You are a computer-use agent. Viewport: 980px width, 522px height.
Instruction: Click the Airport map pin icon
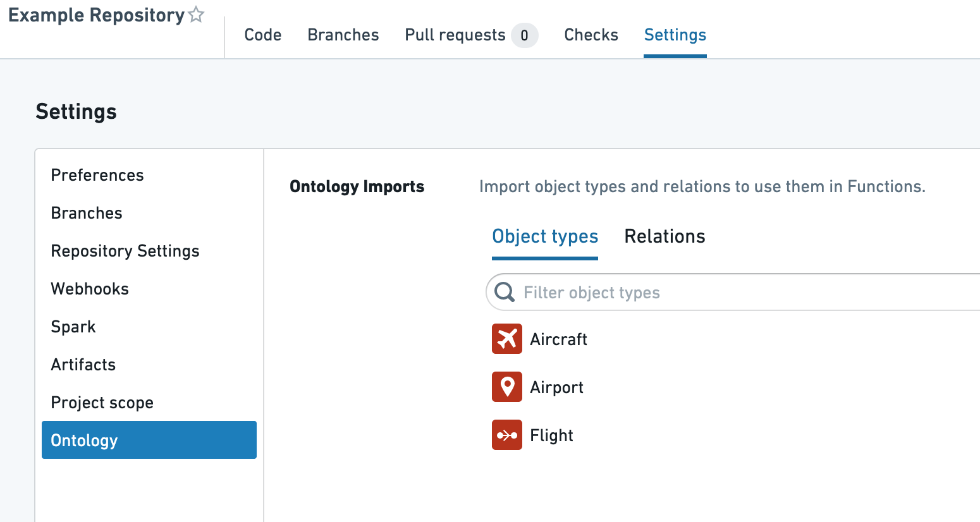(x=507, y=387)
